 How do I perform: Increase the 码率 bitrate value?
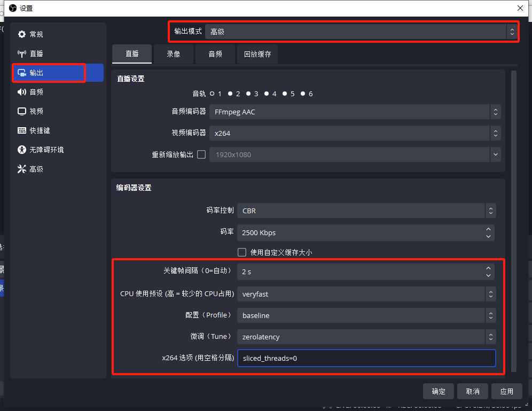click(489, 229)
